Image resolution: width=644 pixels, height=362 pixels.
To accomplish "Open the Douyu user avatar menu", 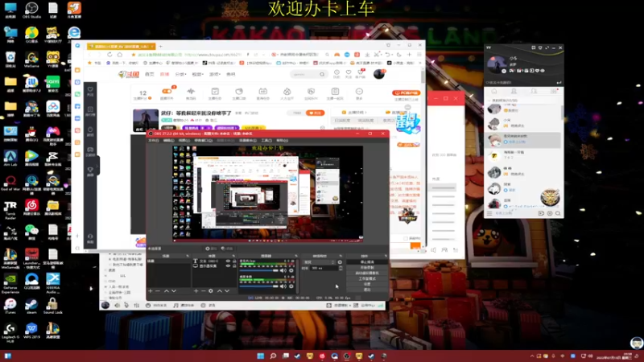I will pyautogui.click(x=378, y=74).
